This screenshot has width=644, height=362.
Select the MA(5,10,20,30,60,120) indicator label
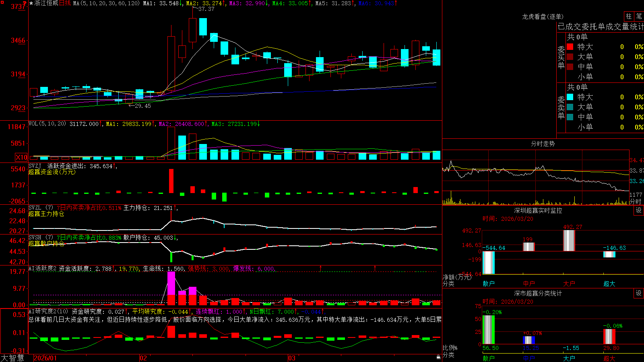pyautogui.click(x=106, y=3)
